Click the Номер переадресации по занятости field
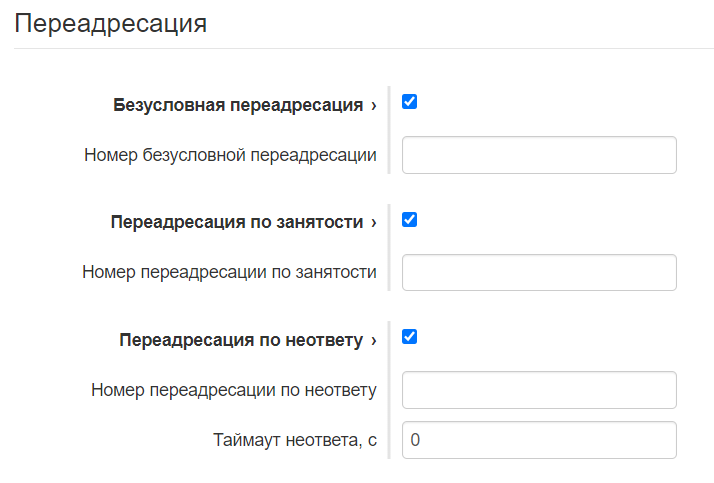This screenshot has height=483, width=714. [539, 272]
